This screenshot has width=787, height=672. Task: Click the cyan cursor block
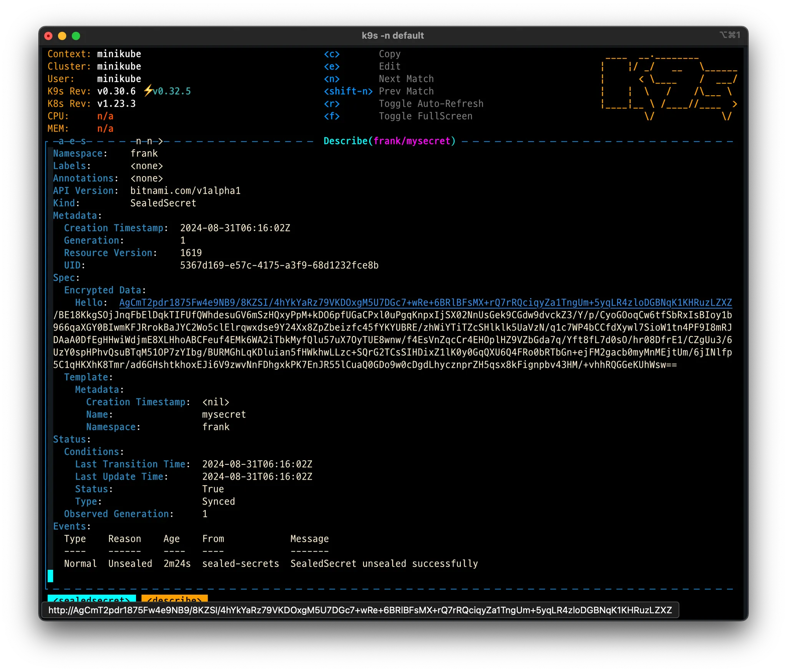tap(50, 576)
